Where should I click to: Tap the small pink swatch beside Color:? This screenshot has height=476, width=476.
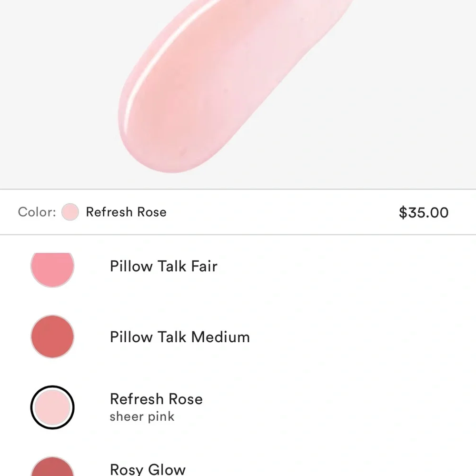point(70,212)
